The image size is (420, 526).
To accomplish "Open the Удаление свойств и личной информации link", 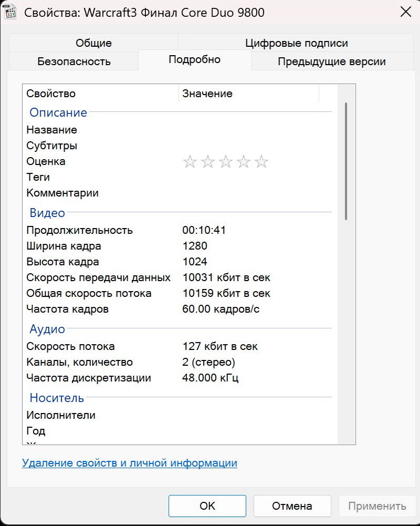I will click(130, 463).
